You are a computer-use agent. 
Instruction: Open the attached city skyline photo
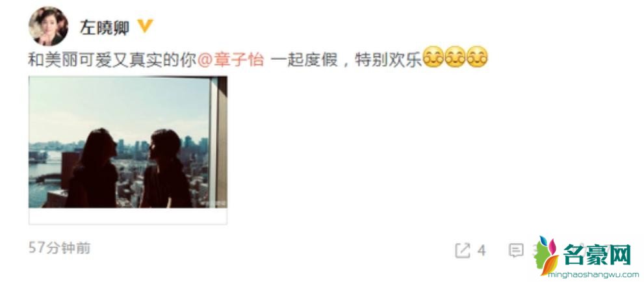[x=128, y=142]
